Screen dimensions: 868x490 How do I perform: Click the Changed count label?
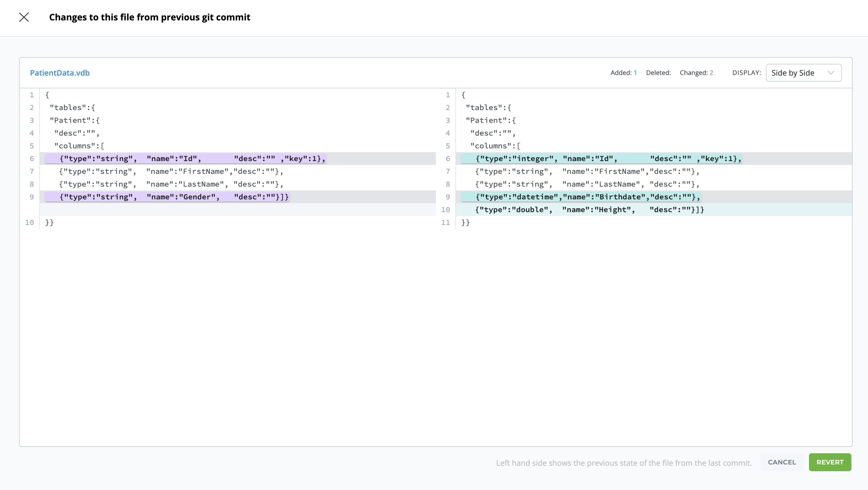696,73
